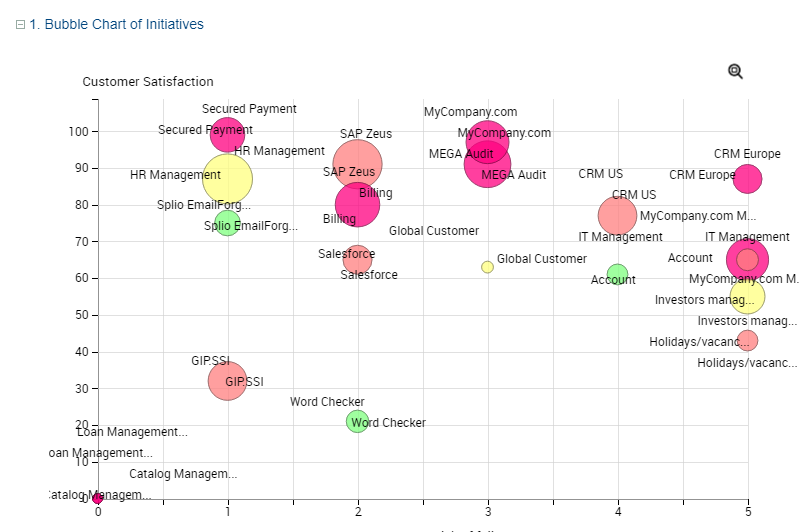Image resolution: width=800 pixels, height=532 pixels.
Task: Click the Customer Satisfaction axis label
Action: (148, 82)
